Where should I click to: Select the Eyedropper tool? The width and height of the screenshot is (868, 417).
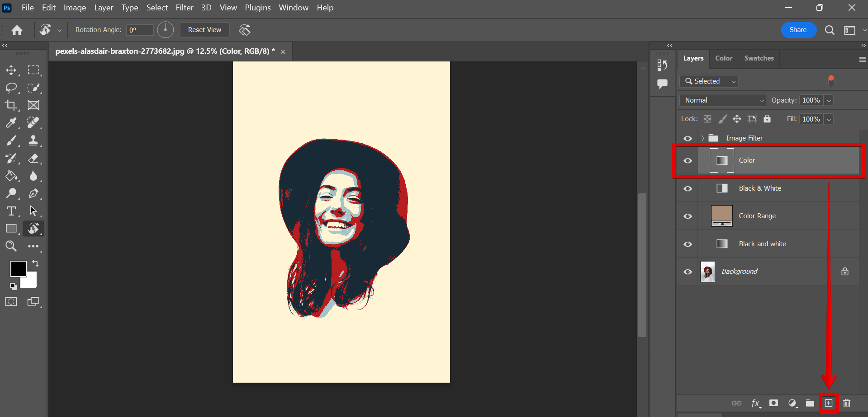point(11,122)
